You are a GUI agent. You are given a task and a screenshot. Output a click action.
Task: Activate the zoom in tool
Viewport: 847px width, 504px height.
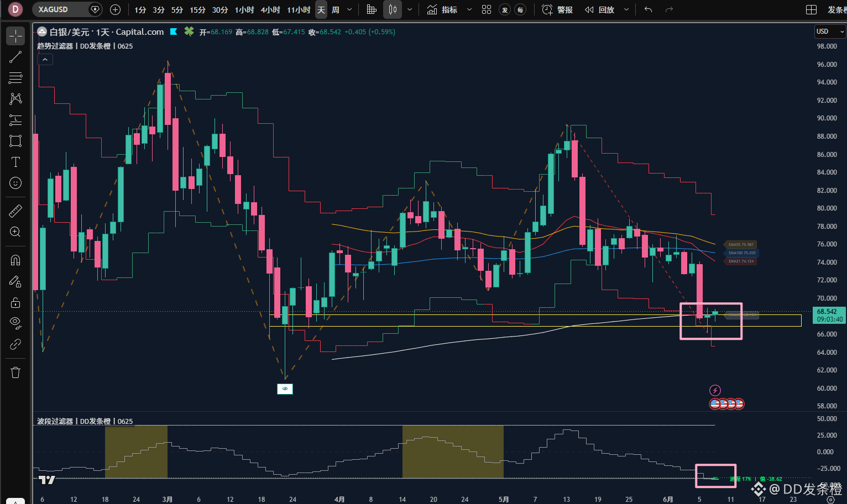pos(15,232)
